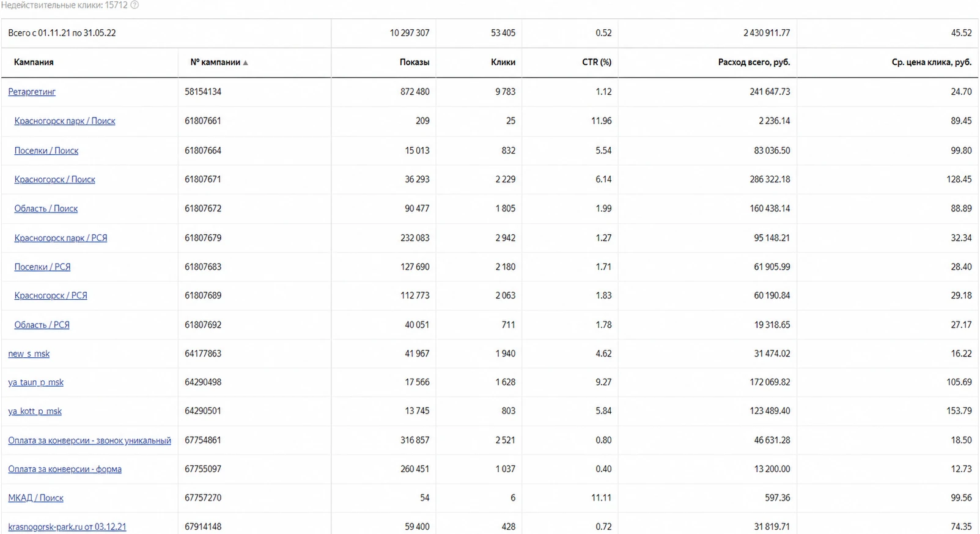
Task: Sort table by Клики column header
Action: (x=503, y=62)
